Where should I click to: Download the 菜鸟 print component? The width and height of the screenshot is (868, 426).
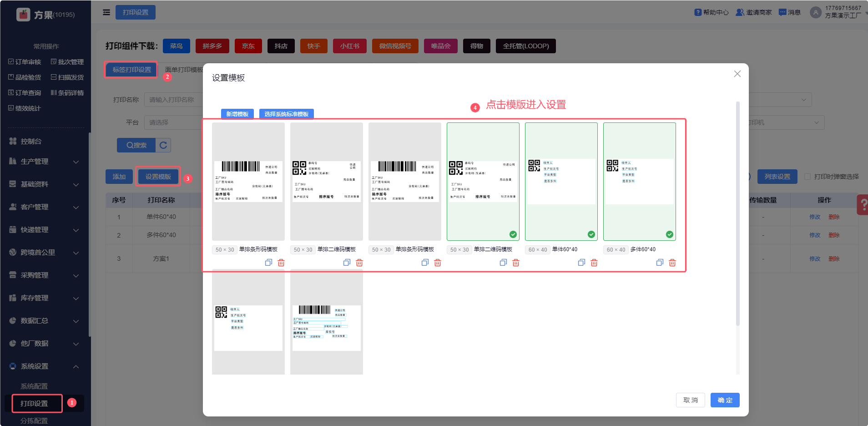coord(177,46)
